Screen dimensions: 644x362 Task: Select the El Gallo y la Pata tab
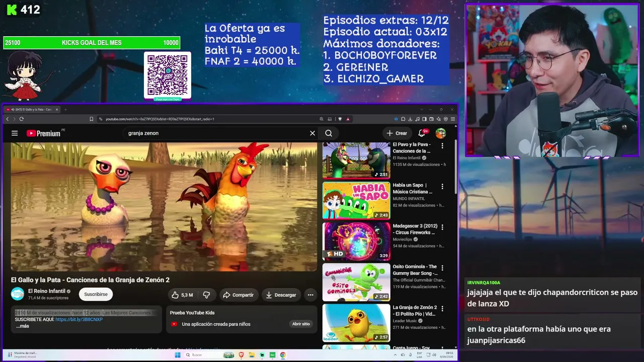point(31,109)
